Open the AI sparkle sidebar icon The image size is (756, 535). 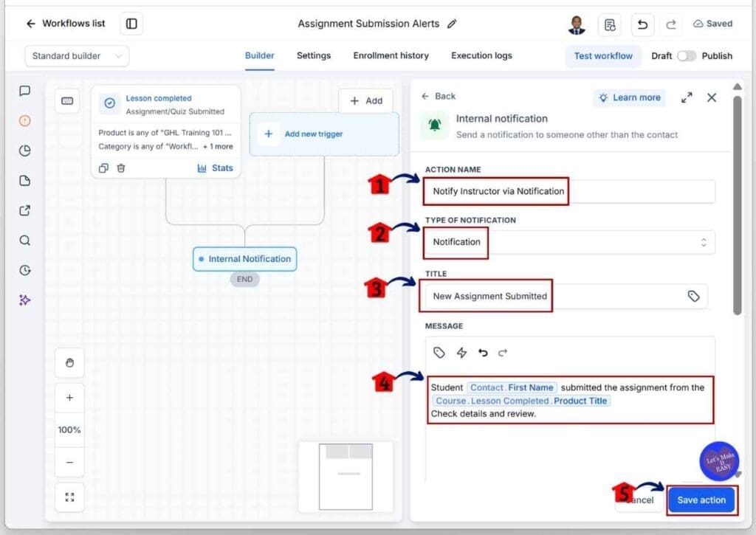[x=24, y=300]
